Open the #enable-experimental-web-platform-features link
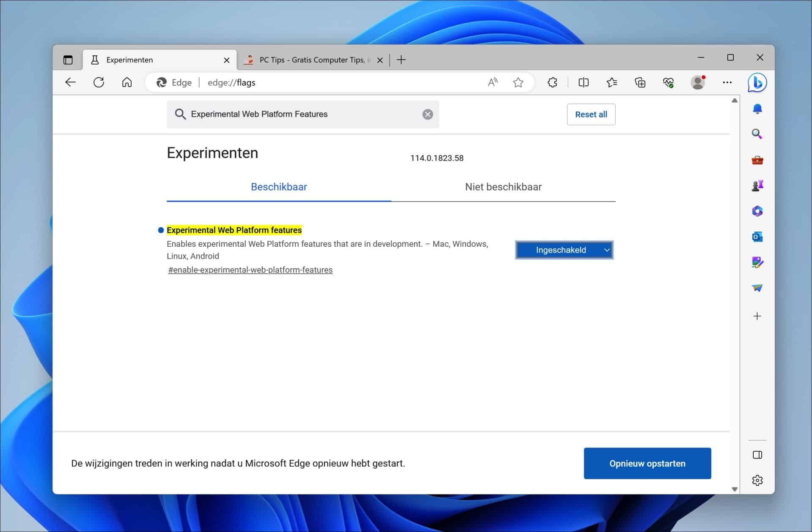Image resolution: width=812 pixels, height=532 pixels. coord(250,270)
